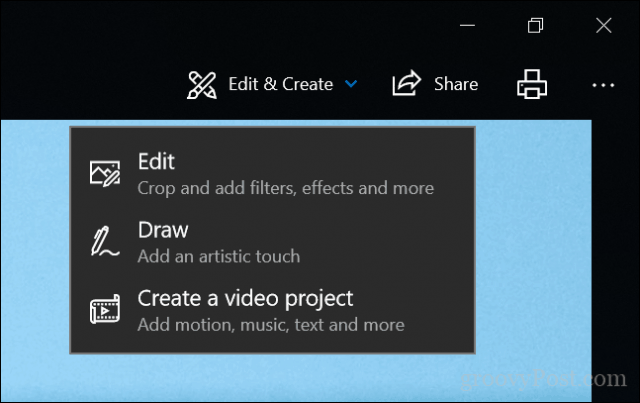
Task: Click the Edit & Create pencil-brush icon
Action: pyautogui.click(x=202, y=85)
